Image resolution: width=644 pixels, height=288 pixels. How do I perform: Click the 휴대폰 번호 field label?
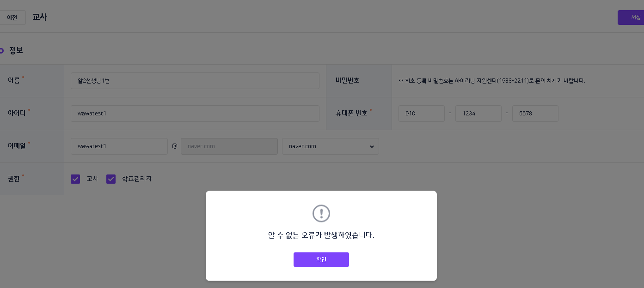351,113
